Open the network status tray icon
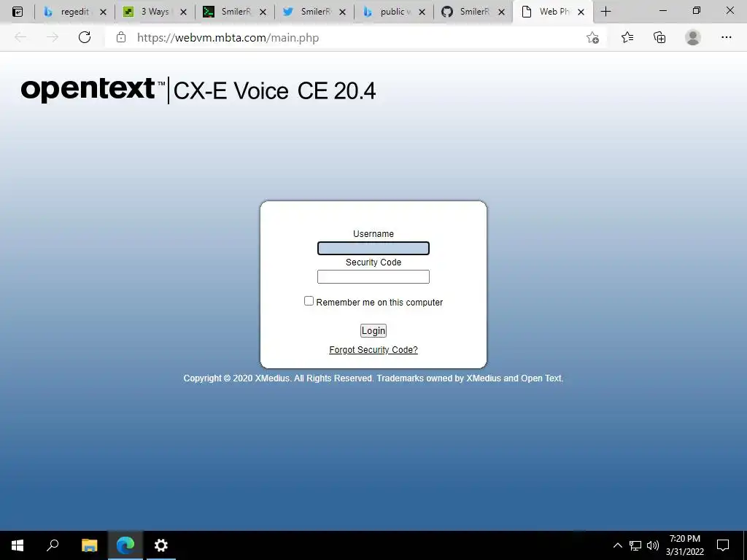This screenshot has height=560, width=747. [635, 545]
